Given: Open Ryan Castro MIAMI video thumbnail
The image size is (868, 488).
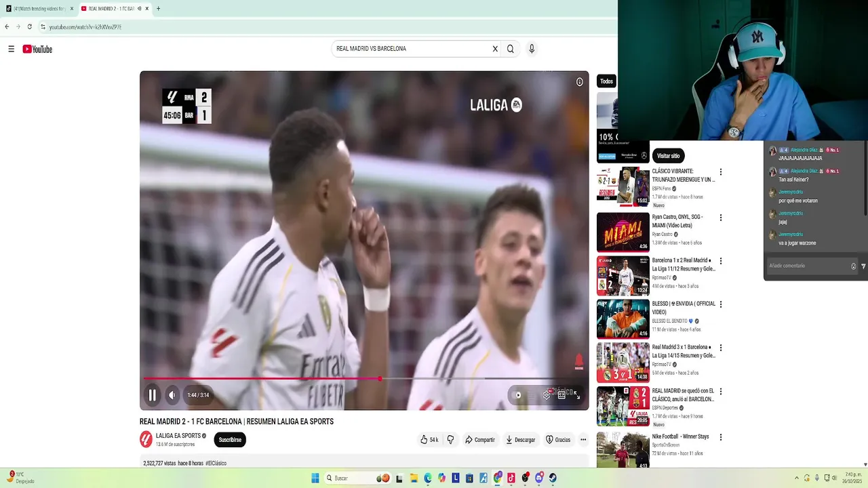Looking at the screenshot, I should pyautogui.click(x=623, y=232).
